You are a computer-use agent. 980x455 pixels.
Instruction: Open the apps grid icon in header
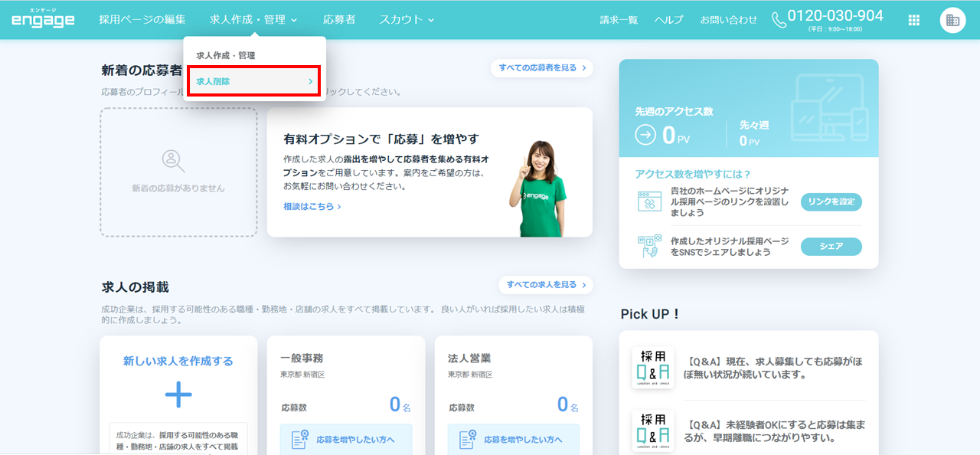(x=913, y=20)
